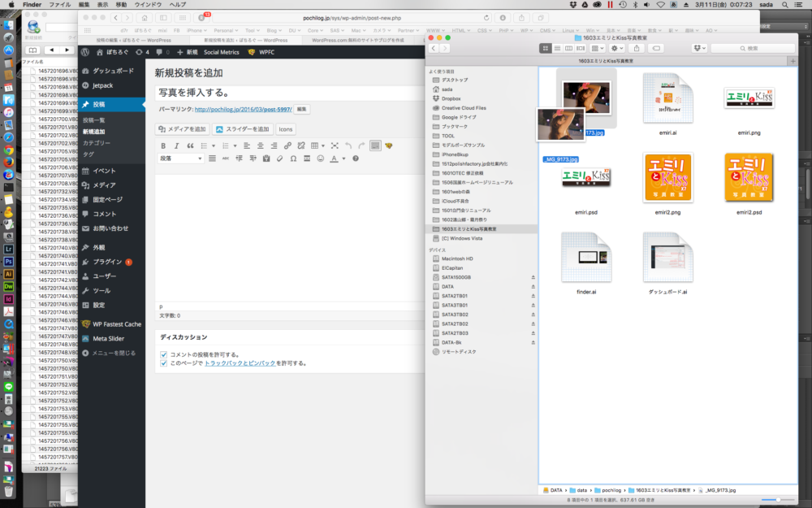Viewport: 812px width, 508px height.
Task: Adjust the Finder icon size slider
Action: (x=778, y=501)
